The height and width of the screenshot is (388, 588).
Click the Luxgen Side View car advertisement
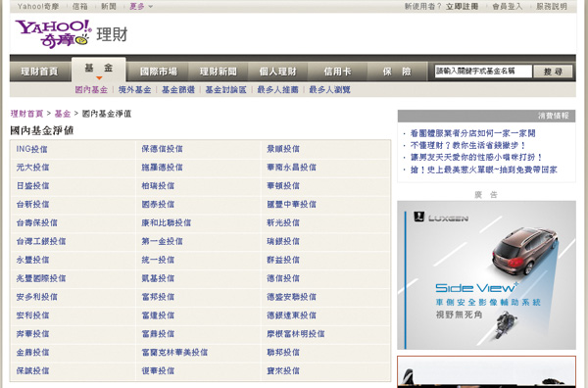[486, 275]
